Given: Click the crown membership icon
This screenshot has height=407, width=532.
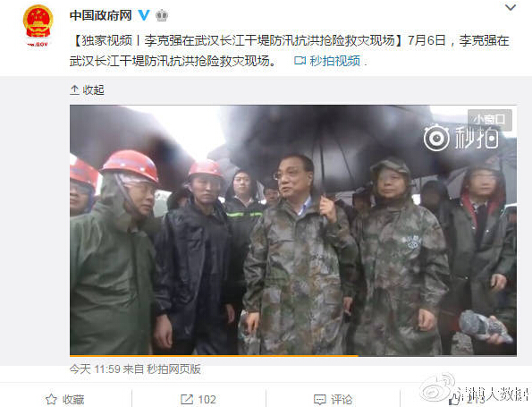Looking at the screenshot, I should [162, 15].
